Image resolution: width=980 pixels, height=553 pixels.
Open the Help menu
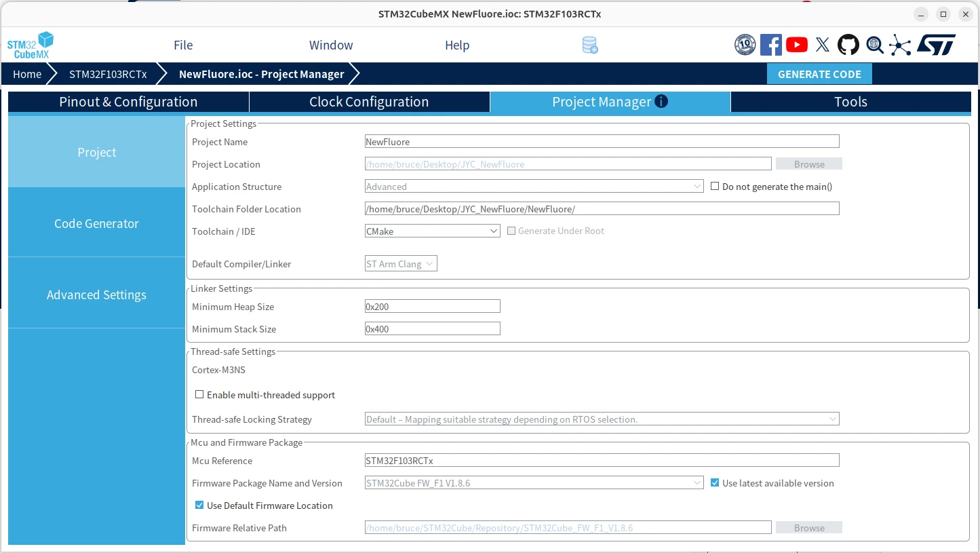click(457, 45)
